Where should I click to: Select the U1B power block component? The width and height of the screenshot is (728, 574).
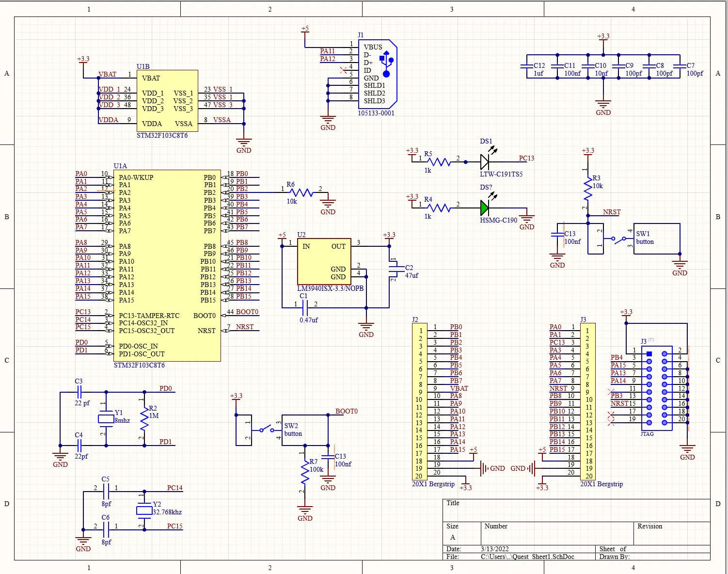(x=167, y=101)
